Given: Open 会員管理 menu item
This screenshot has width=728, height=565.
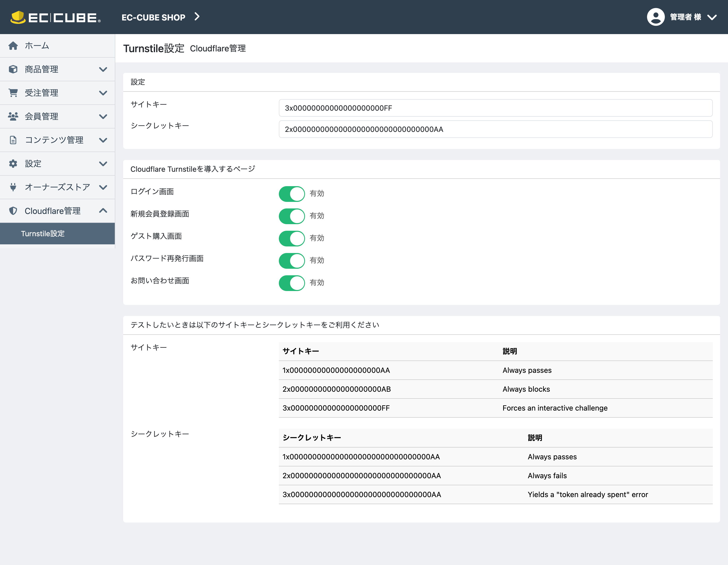Looking at the screenshot, I should pos(57,117).
